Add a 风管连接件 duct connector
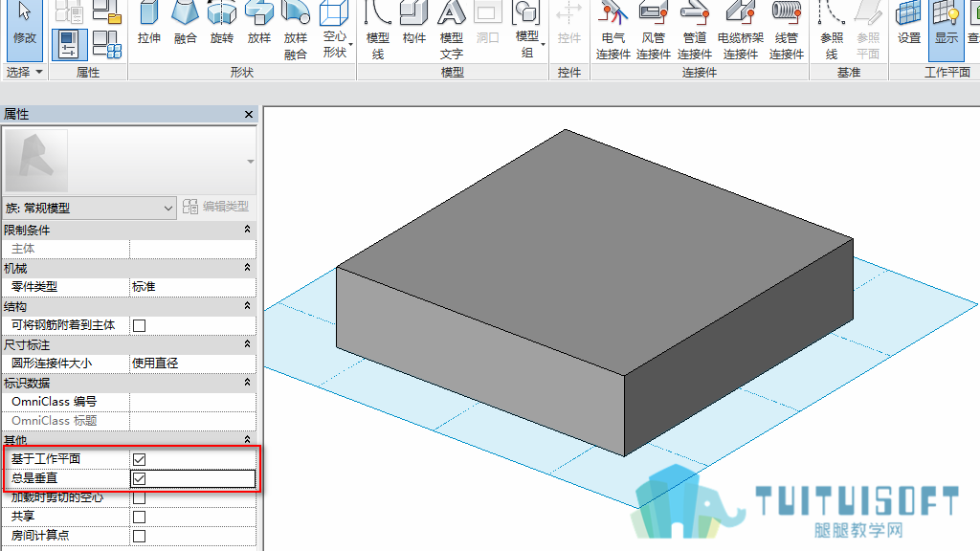 [x=653, y=30]
